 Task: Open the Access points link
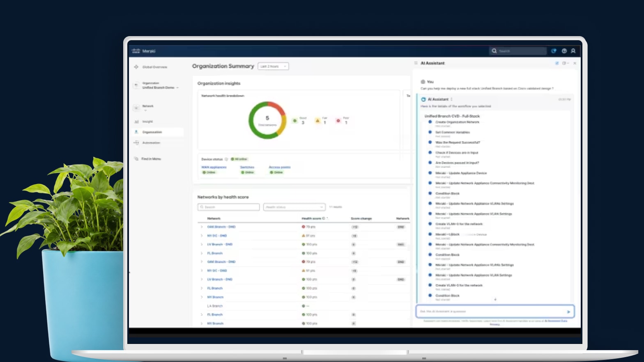(x=280, y=167)
